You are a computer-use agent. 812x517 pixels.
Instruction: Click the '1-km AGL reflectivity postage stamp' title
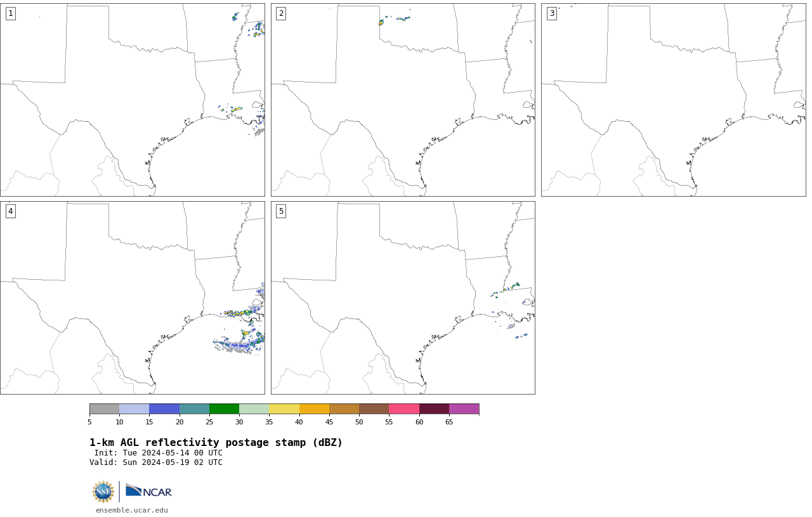(x=216, y=443)
